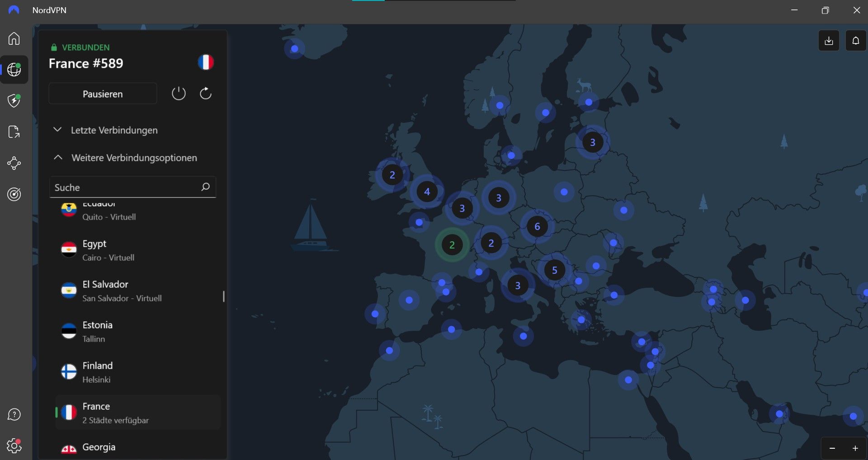Open the notifications bell icon

(855, 41)
